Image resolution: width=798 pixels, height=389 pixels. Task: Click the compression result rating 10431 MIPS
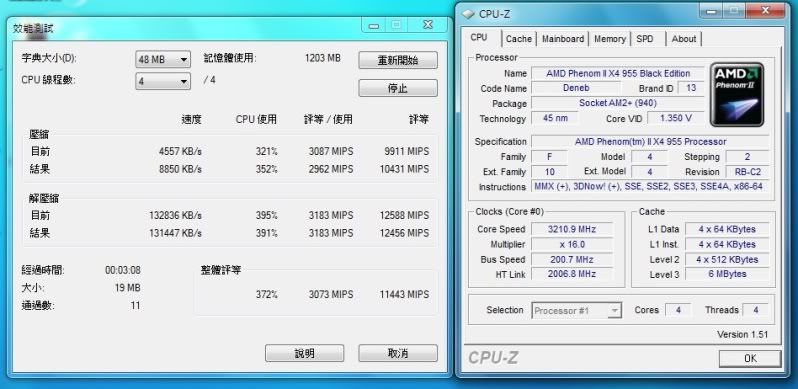tap(404, 169)
